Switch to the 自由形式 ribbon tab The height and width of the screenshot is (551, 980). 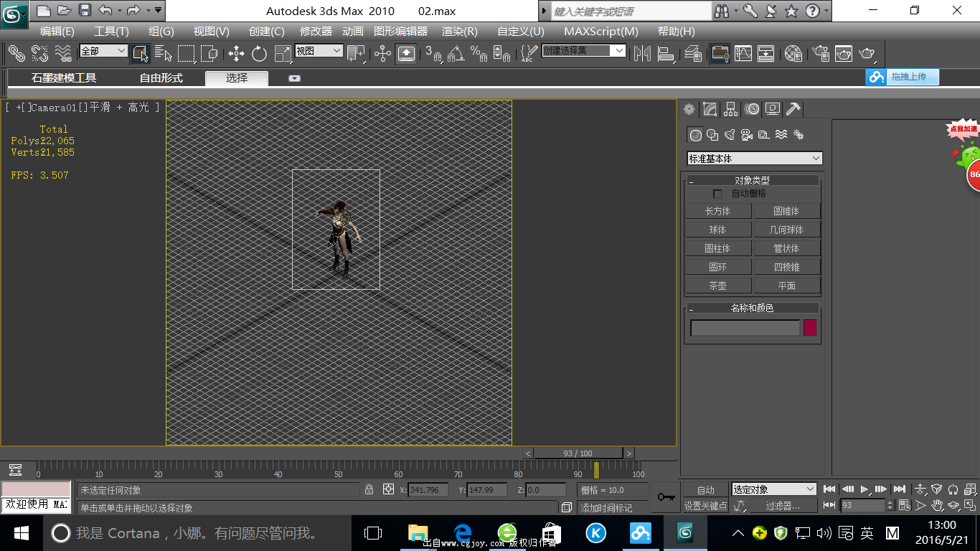[x=161, y=78]
